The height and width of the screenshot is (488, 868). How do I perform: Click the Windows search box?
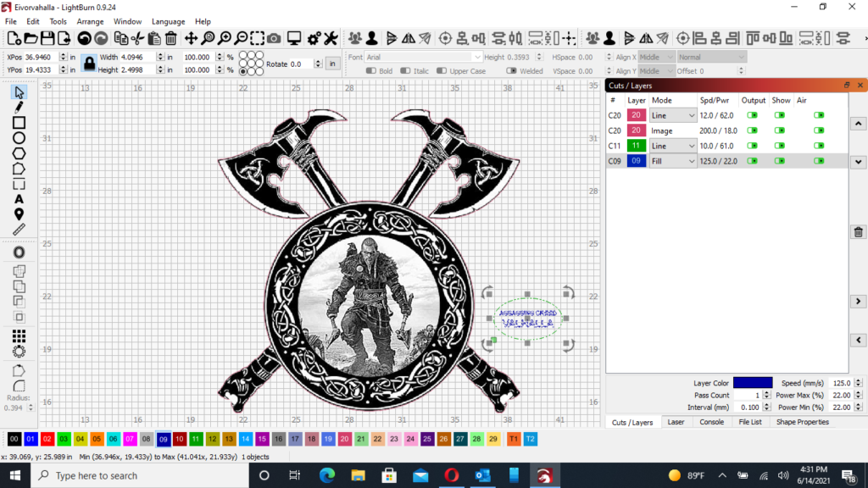click(x=140, y=476)
